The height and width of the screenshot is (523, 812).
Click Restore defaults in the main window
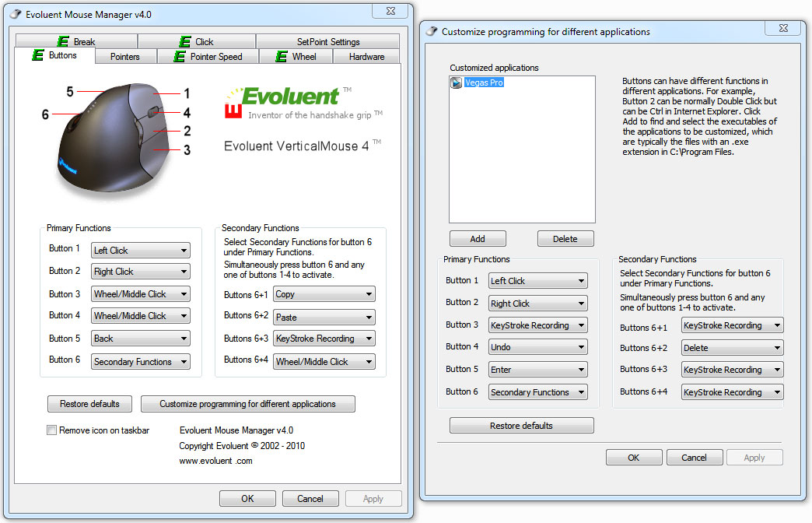(x=89, y=404)
